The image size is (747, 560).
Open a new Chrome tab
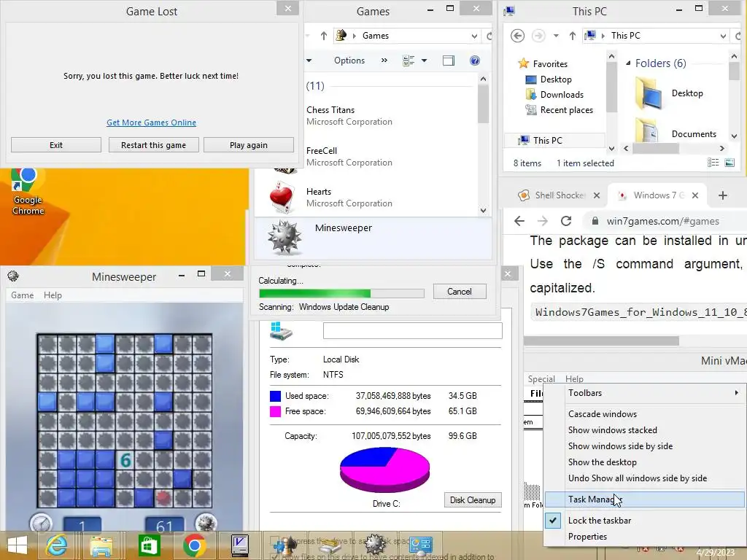pos(723,195)
